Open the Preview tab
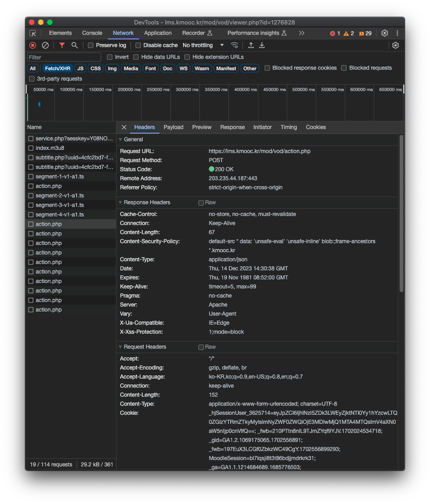The height and width of the screenshot is (504, 430). pos(202,127)
